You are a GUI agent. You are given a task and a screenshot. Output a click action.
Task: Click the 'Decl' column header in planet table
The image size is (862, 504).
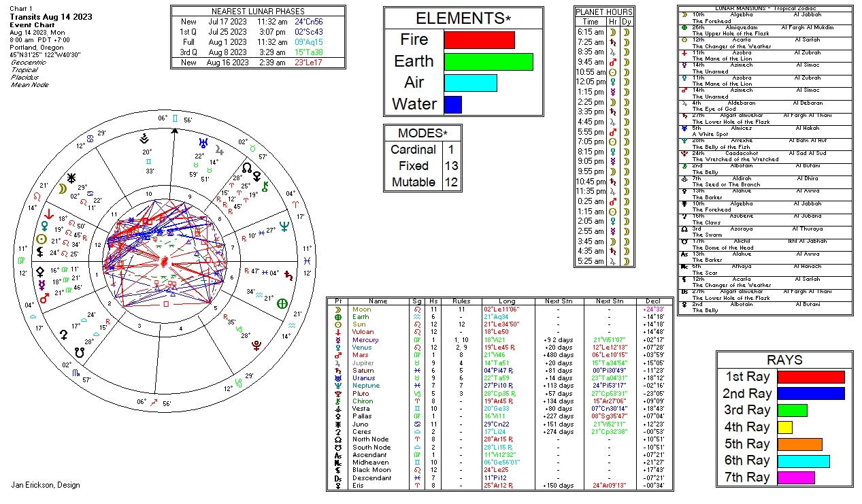point(654,301)
